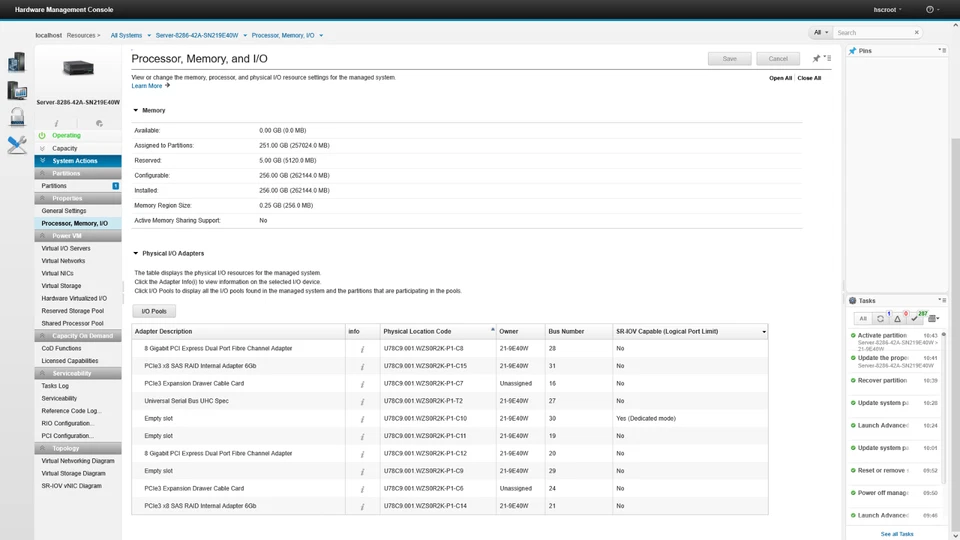Filter completed tasks with the checkmark icon

(914, 318)
